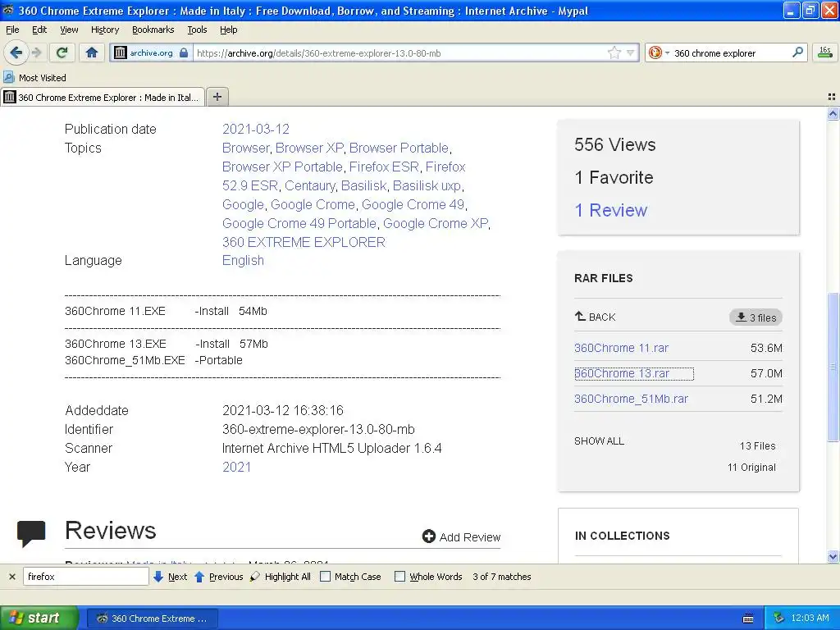Image resolution: width=840 pixels, height=630 pixels.
Task: Open the Basilisk uxp topic link
Action: (427, 185)
